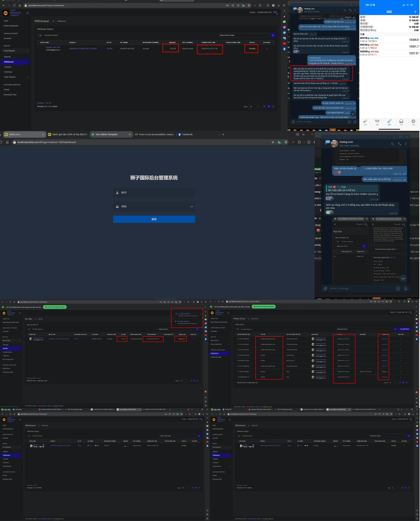Click home breadcrumb icon next to Withdrawal heading, topmost window
420x521 pixels.
tap(53, 21)
